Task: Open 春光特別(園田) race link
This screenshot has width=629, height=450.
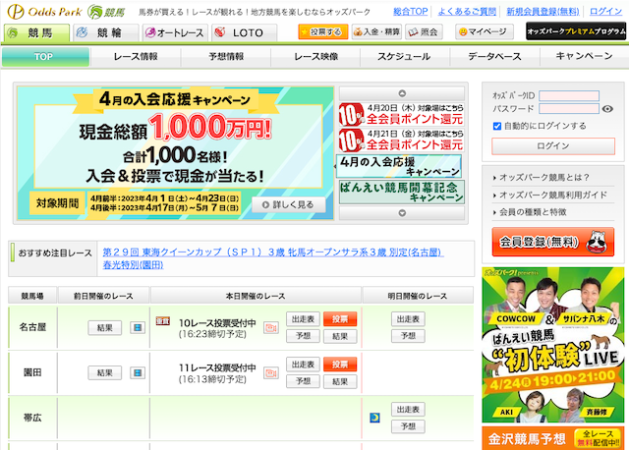Action: pos(133,265)
